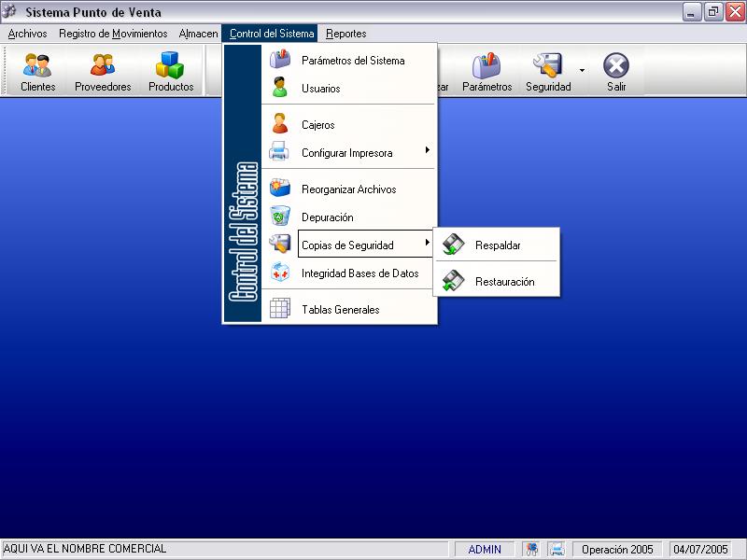Click Reorganizar Archivos menu item

348,189
